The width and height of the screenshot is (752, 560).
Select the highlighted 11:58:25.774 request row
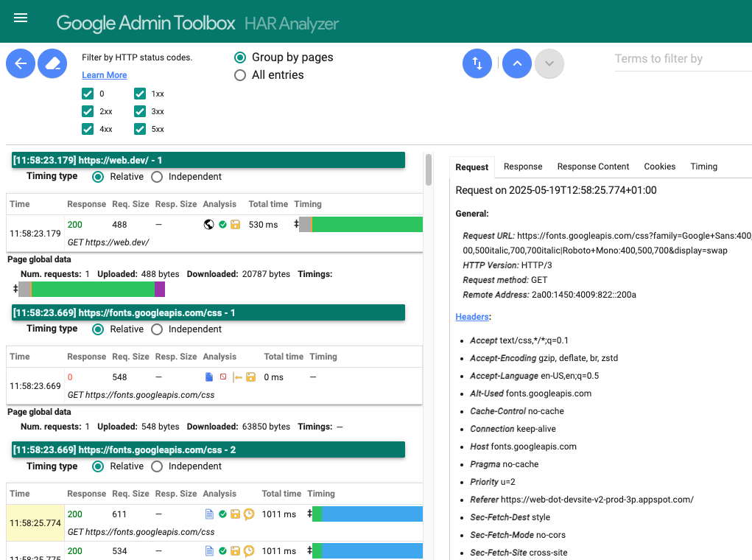click(x=214, y=523)
